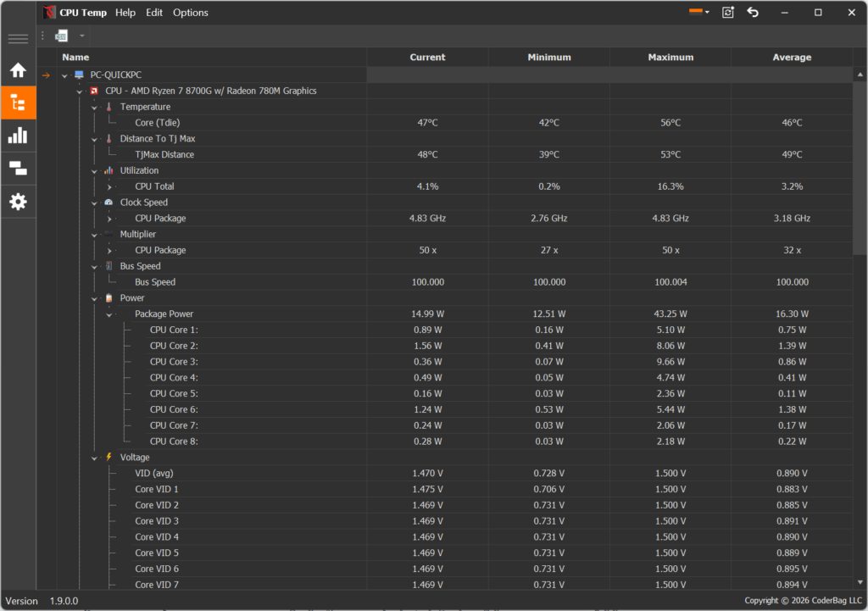Open the Help menu
Image resolution: width=868 pixels, height=611 pixels.
(x=125, y=12)
